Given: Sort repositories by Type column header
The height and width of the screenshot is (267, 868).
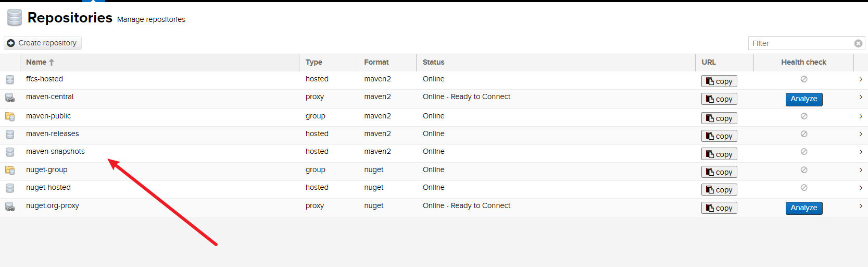Looking at the screenshot, I should coord(313,62).
